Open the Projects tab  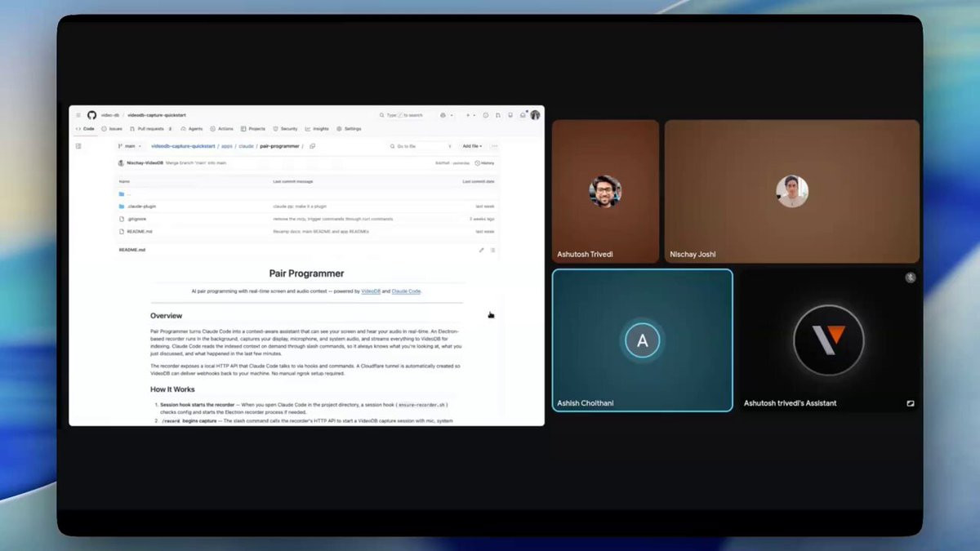(x=253, y=128)
